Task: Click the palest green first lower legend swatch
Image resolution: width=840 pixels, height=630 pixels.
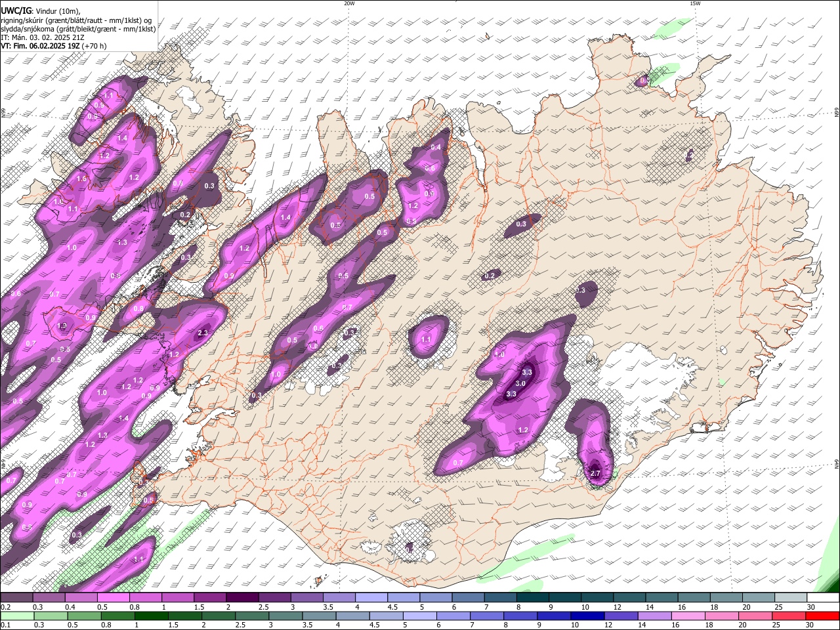Action: [x=16, y=616]
